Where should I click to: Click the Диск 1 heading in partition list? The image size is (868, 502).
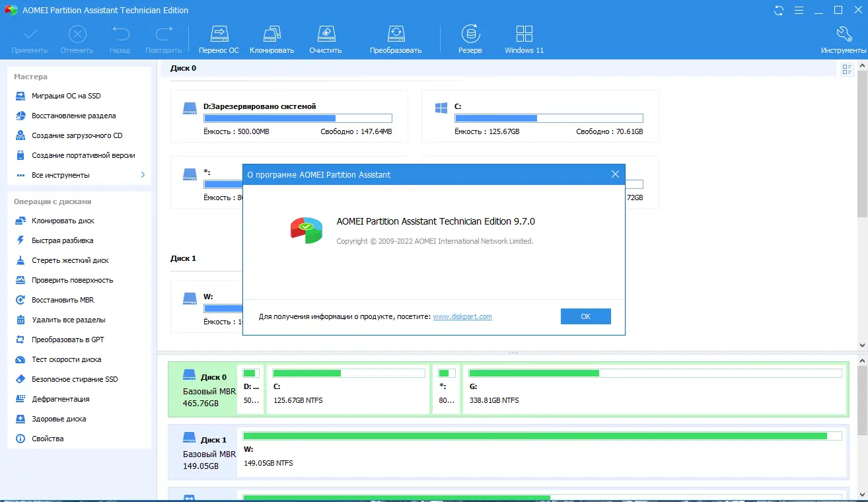tap(183, 258)
